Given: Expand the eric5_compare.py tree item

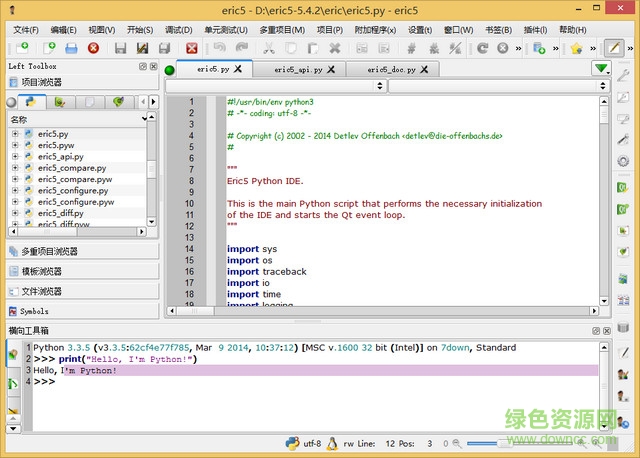Looking at the screenshot, I should 15,168.
